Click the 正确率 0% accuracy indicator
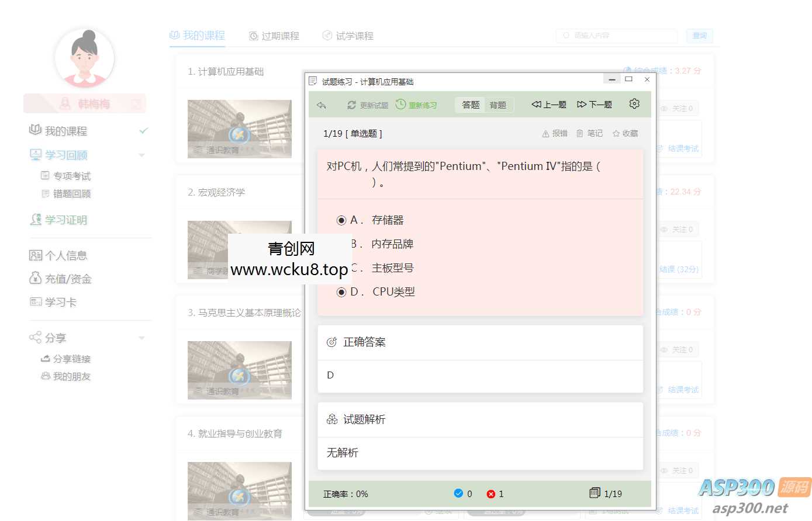Screen dimensions: 812x521 tap(344, 494)
